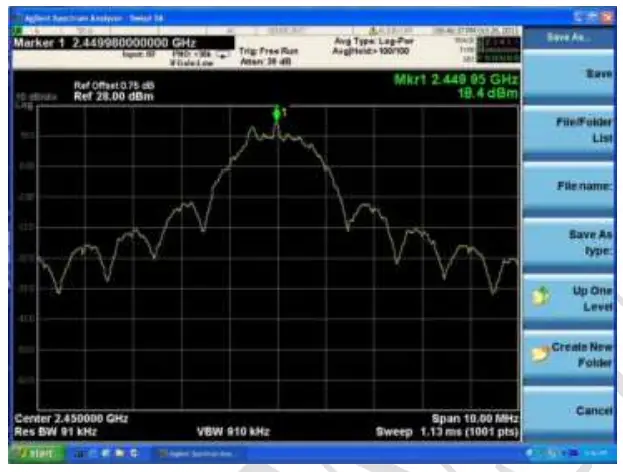Screen dimensions: 623x472
Task: Close the Agilent Spectrum Analyzer window
Action: click(607, 17)
